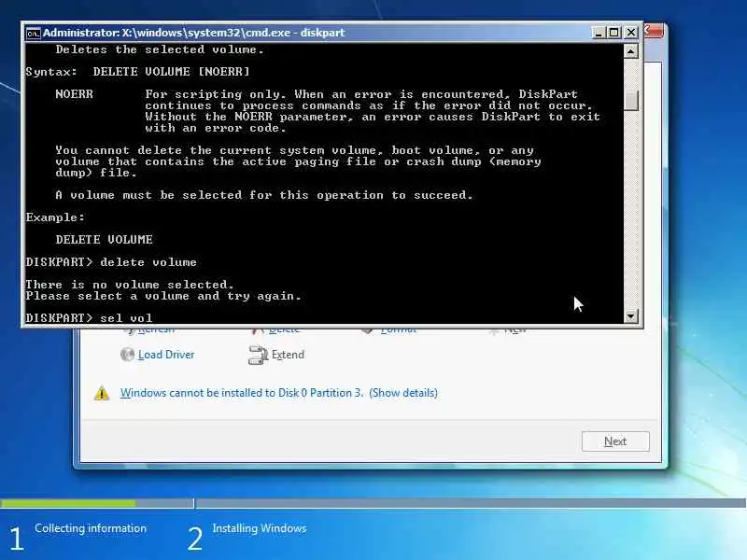Click the 'DISKPART> sel vol' prompt line

(89, 317)
